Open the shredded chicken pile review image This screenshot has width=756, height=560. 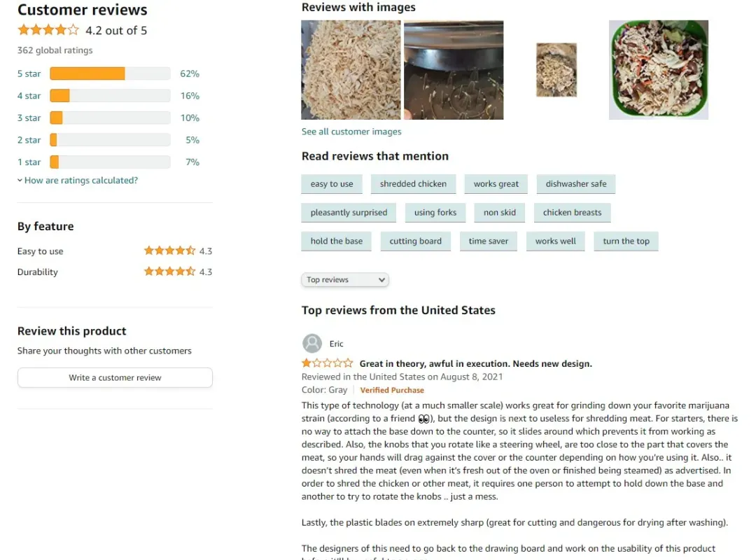[351, 70]
